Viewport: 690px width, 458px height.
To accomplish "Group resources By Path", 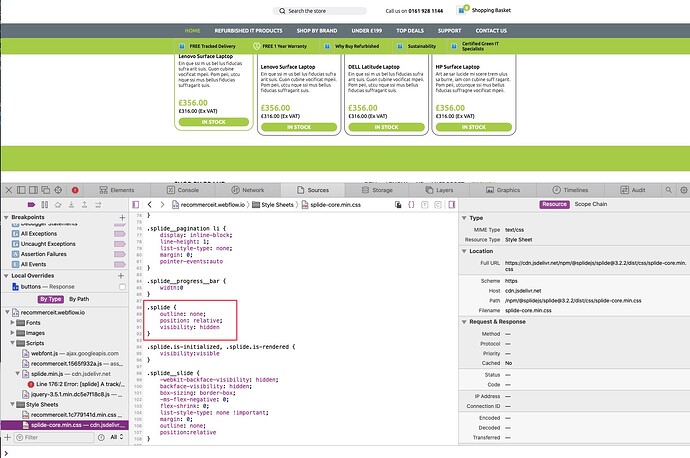I will pos(79,299).
